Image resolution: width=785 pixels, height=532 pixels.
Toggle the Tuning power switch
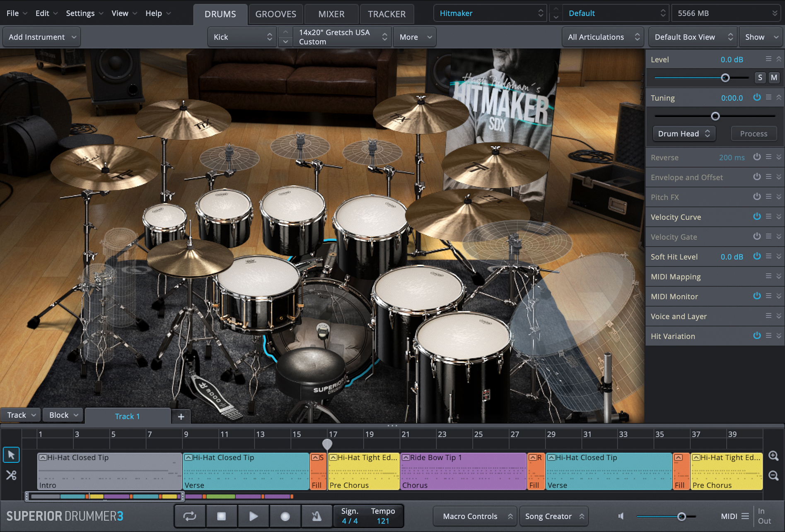point(757,97)
